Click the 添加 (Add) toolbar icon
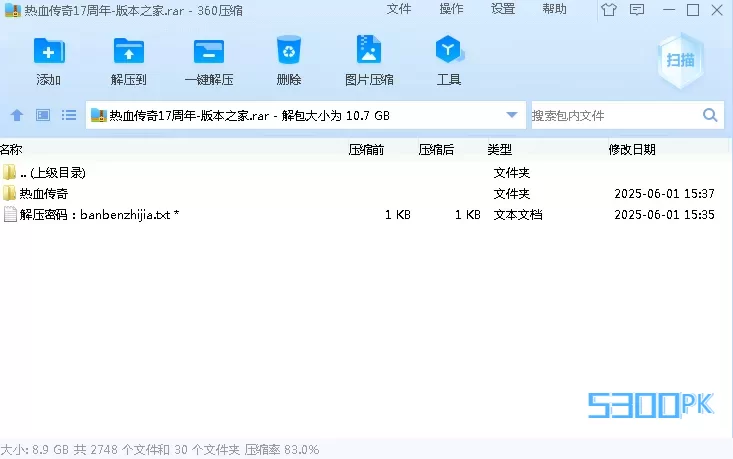This screenshot has width=733, height=459. [x=49, y=50]
